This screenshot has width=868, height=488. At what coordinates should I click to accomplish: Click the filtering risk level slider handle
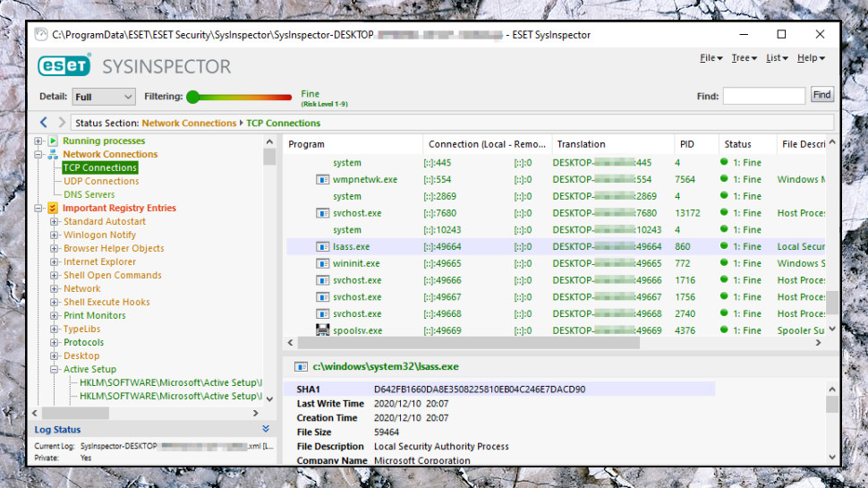(x=192, y=97)
